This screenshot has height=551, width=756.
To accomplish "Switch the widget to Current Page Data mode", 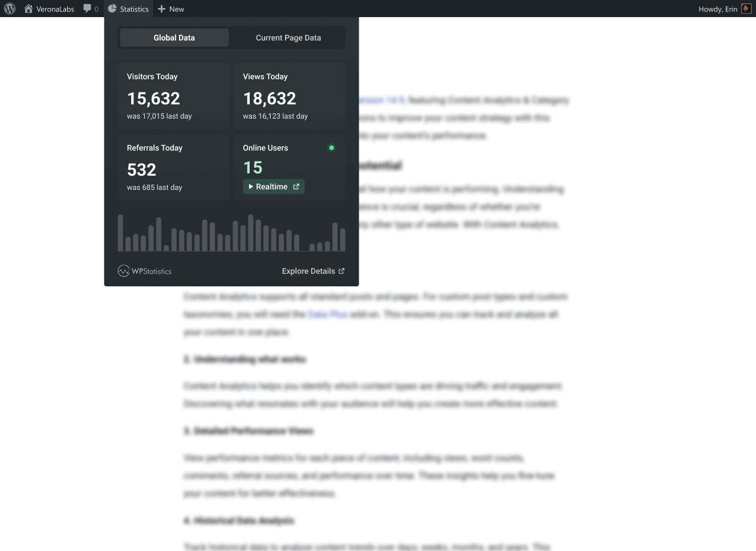I will tap(288, 37).
